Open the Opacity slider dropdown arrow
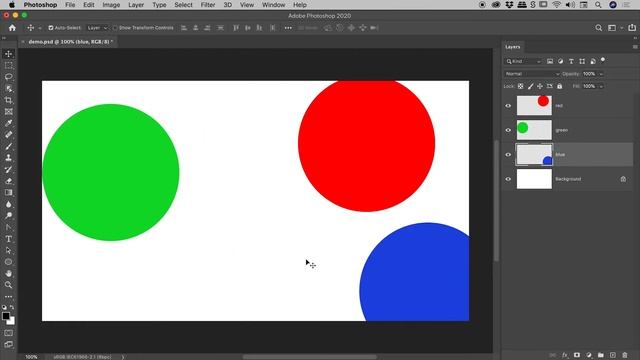The width and height of the screenshot is (640, 360). click(601, 74)
